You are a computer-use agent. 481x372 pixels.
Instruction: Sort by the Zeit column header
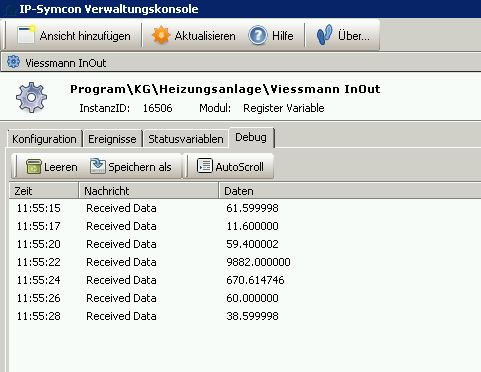tap(44, 191)
